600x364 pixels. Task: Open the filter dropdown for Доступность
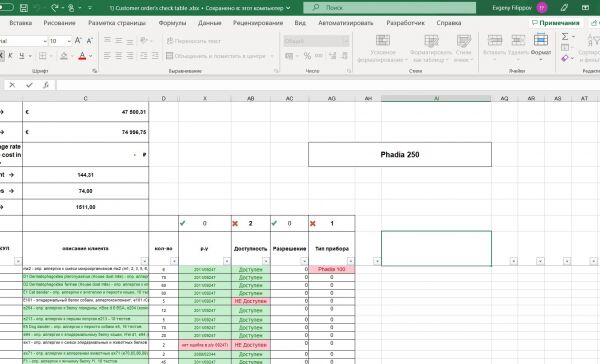(x=266, y=261)
